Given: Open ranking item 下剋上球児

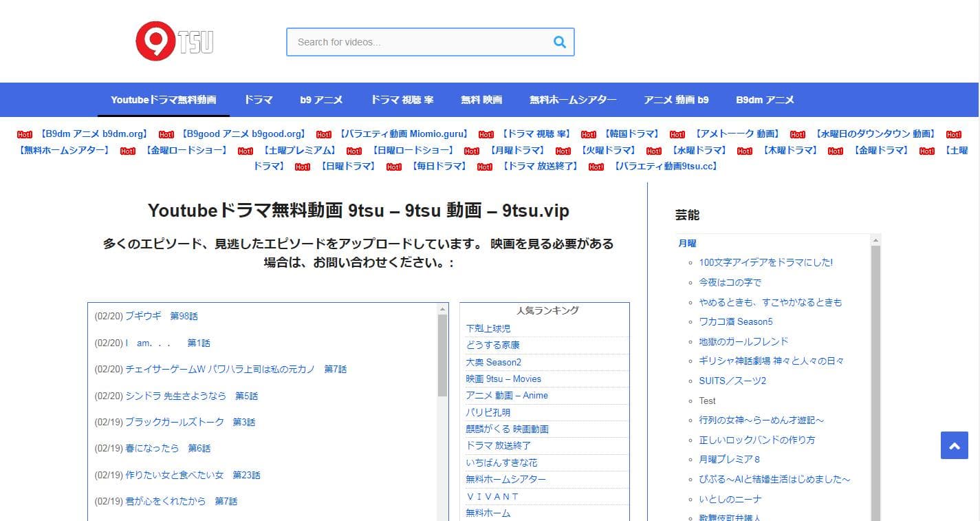Looking at the screenshot, I should tap(488, 328).
